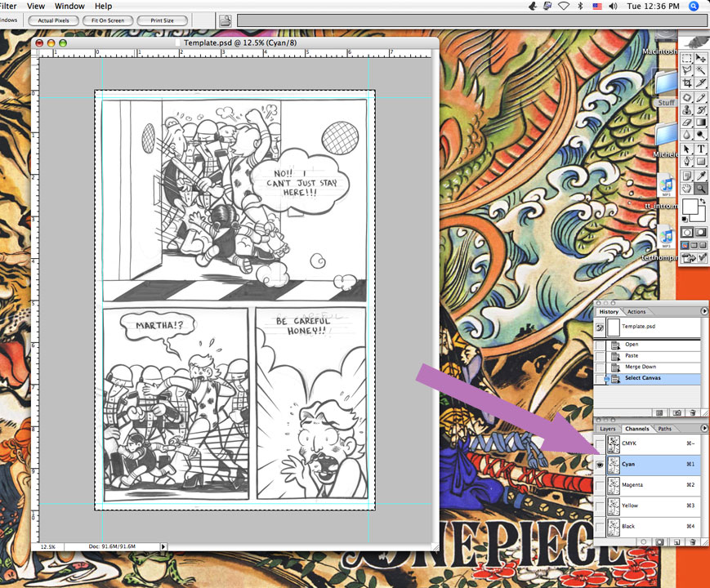Pick the Dodge tool
This screenshot has width=710, height=588.
click(x=701, y=135)
